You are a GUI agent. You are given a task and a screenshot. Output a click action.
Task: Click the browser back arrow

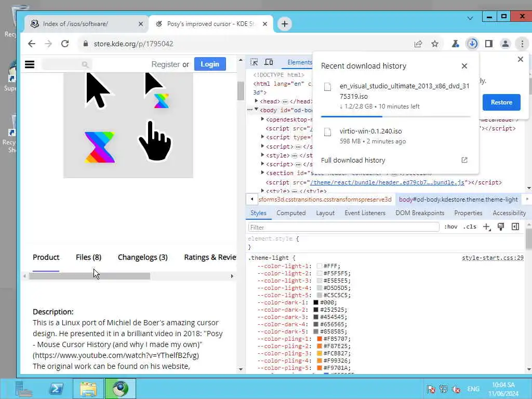tap(32, 44)
